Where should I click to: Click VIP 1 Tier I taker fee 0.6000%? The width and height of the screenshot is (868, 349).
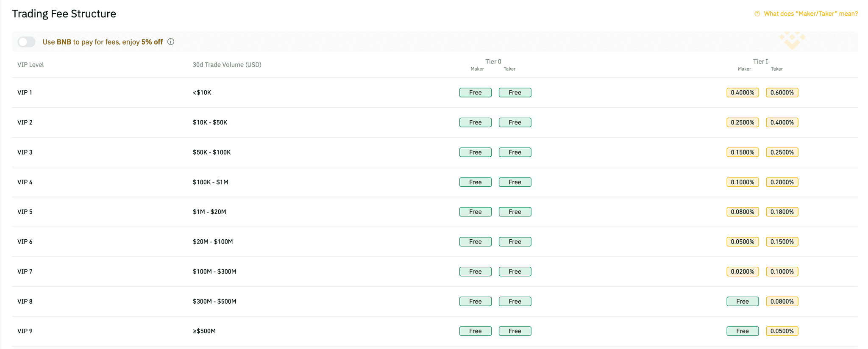point(782,93)
